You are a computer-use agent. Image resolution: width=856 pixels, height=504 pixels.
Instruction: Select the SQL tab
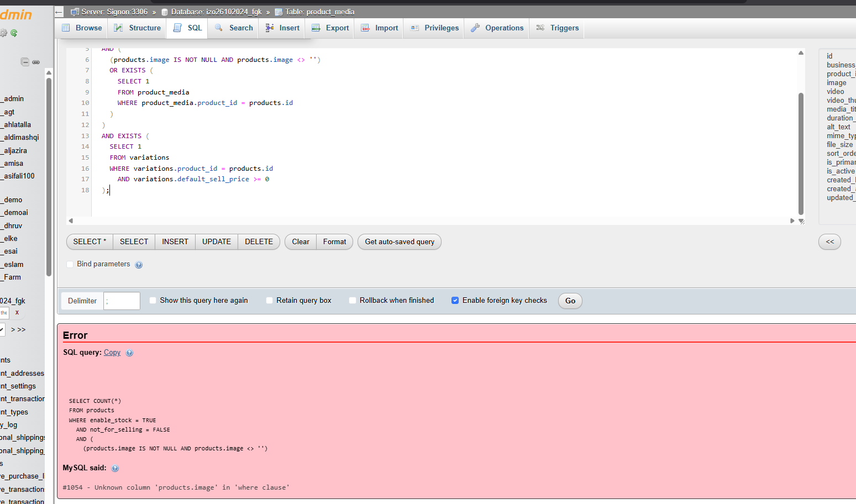coord(187,28)
